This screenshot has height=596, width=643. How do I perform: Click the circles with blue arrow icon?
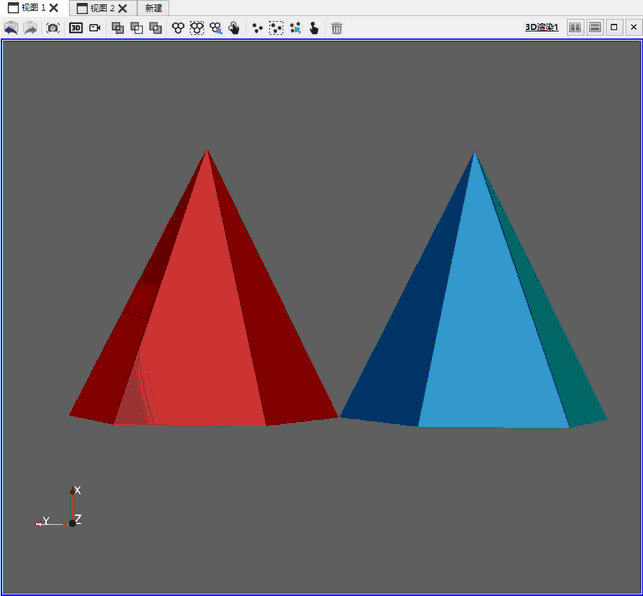pyautogui.click(x=216, y=28)
